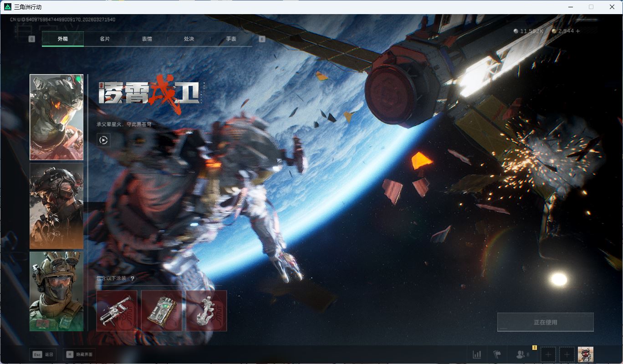Switch to the 名片 tab

click(105, 39)
